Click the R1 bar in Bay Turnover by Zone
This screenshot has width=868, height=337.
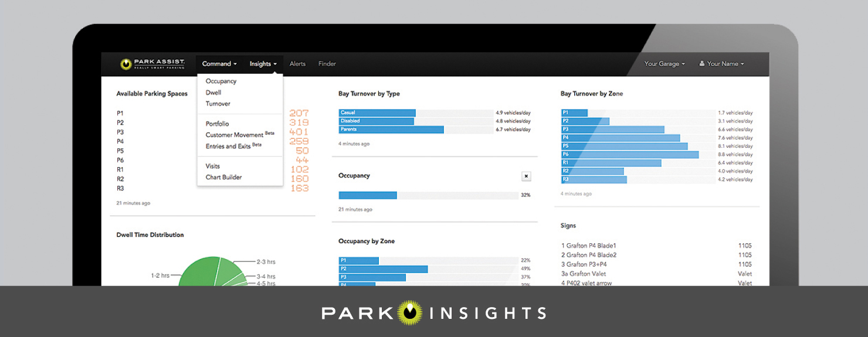pyautogui.click(x=611, y=163)
